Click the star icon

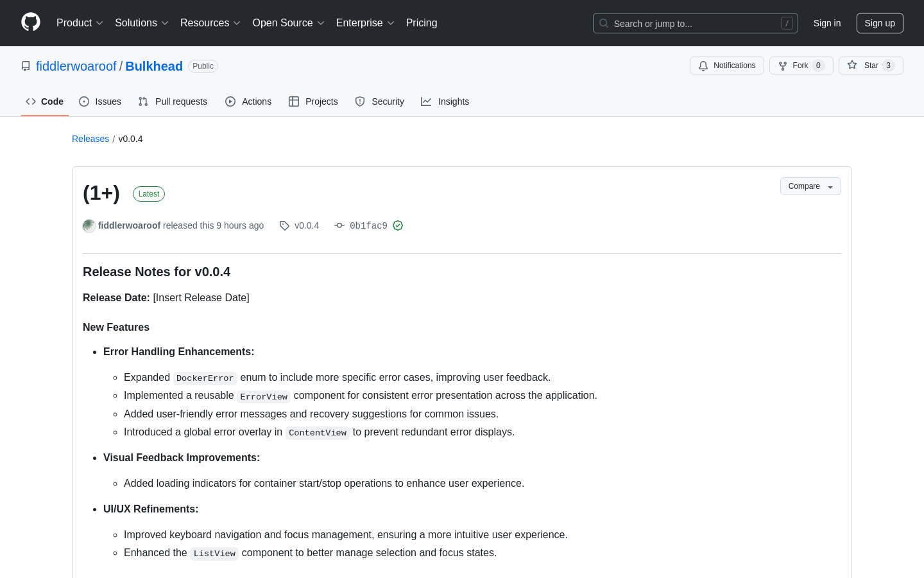click(852, 65)
